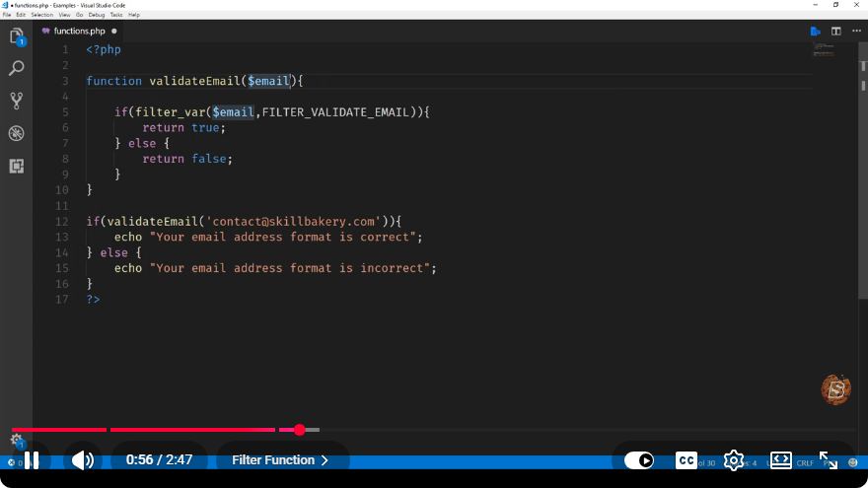Open the Explorer icon in activity bar
This screenshot has width=868, height=488.
[x=17, y=36]
